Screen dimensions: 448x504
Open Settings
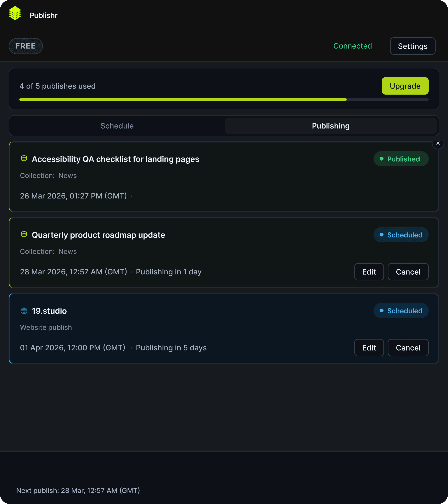pyautogui.click(x=413, y=46)
